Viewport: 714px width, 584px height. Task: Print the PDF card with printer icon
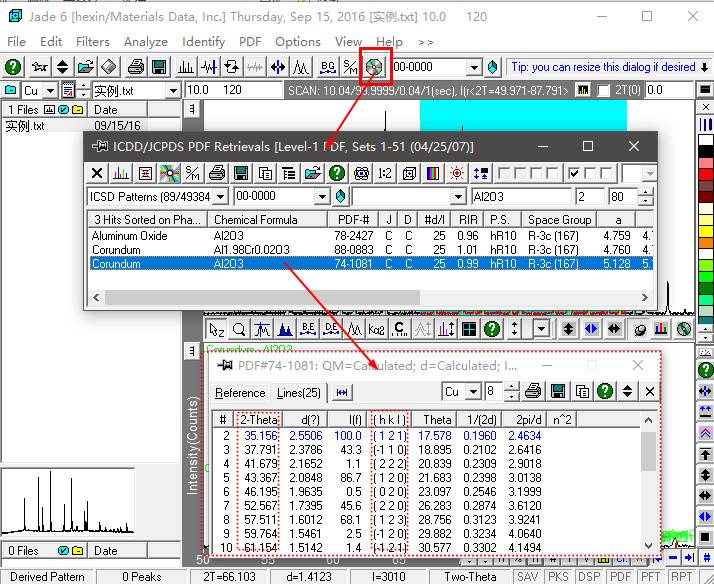(x=533, y=391)
